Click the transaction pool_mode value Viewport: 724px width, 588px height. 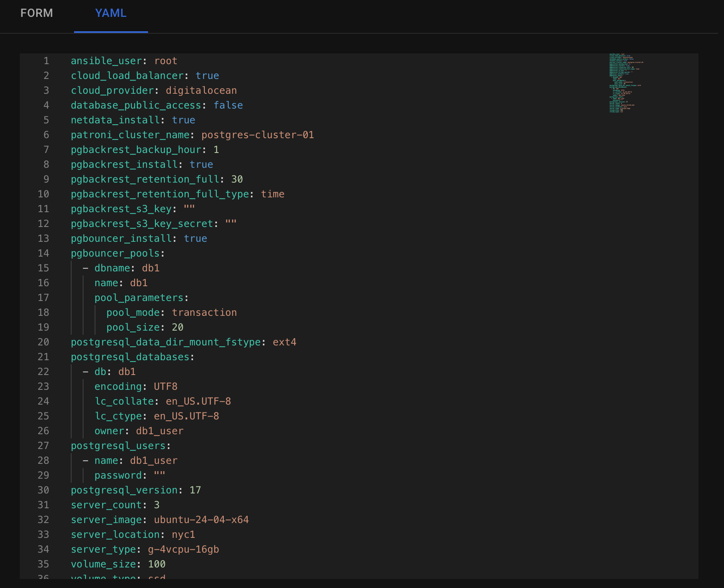(204, 313)
